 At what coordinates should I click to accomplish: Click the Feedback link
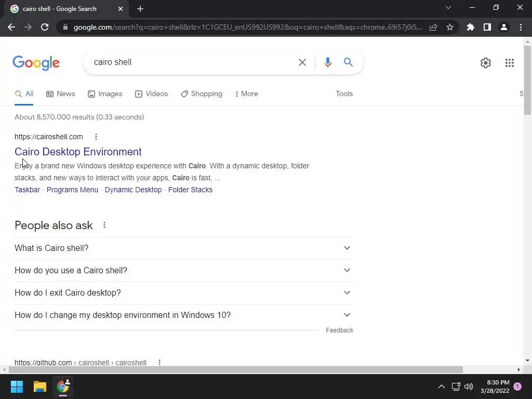click(x=339, y=330)
